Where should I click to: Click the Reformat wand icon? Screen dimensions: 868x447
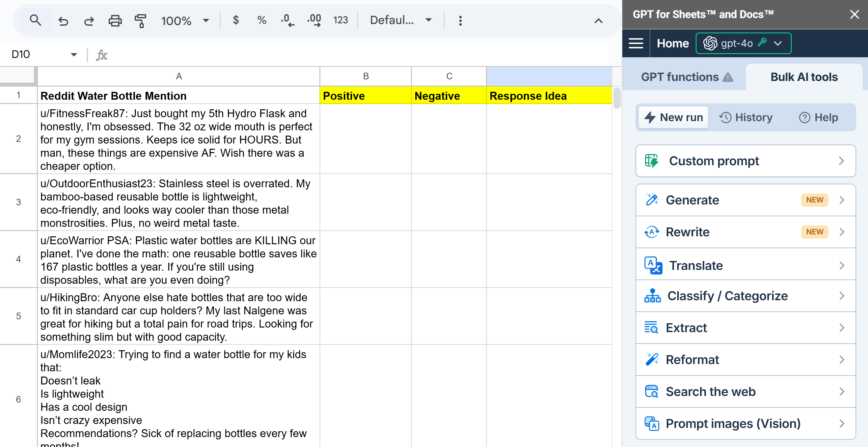tap(652, 359)
